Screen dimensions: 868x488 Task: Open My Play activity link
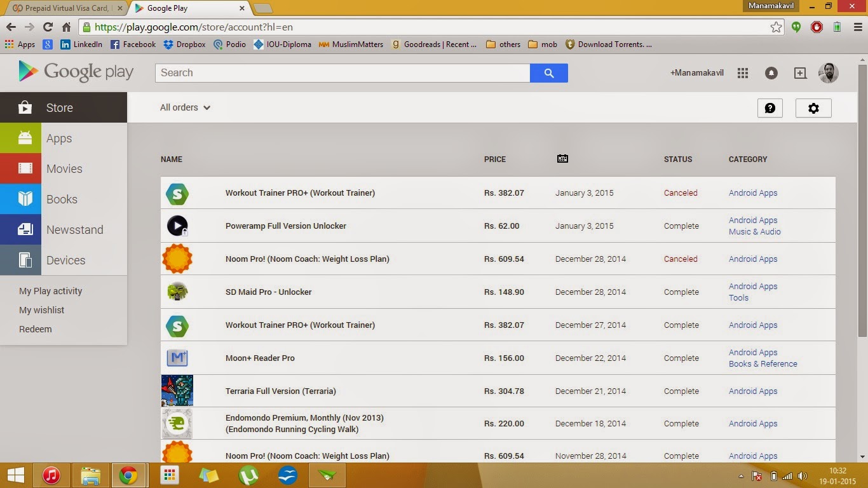(x=51, y=291)
